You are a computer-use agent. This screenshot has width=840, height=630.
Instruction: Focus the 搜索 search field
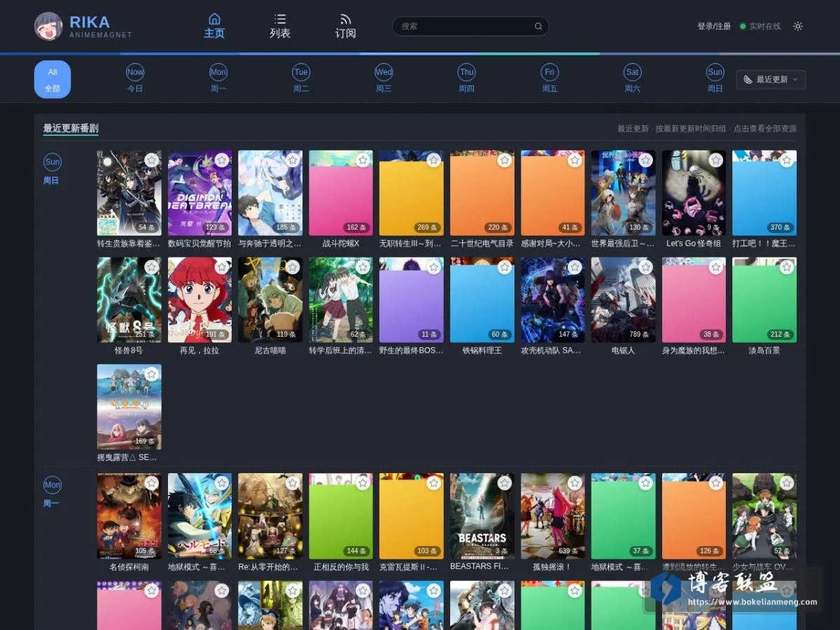tap(470, 26)
